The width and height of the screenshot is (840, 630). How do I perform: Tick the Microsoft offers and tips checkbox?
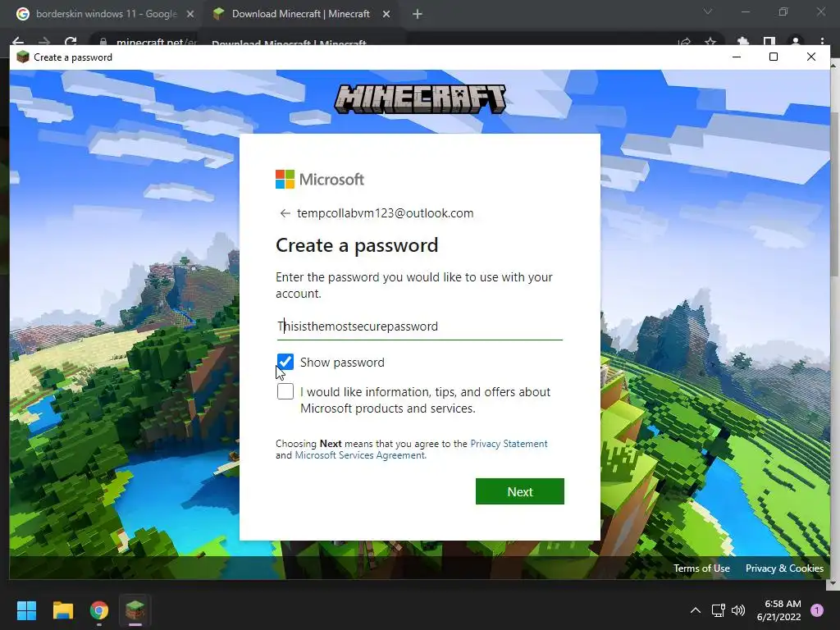285,391
